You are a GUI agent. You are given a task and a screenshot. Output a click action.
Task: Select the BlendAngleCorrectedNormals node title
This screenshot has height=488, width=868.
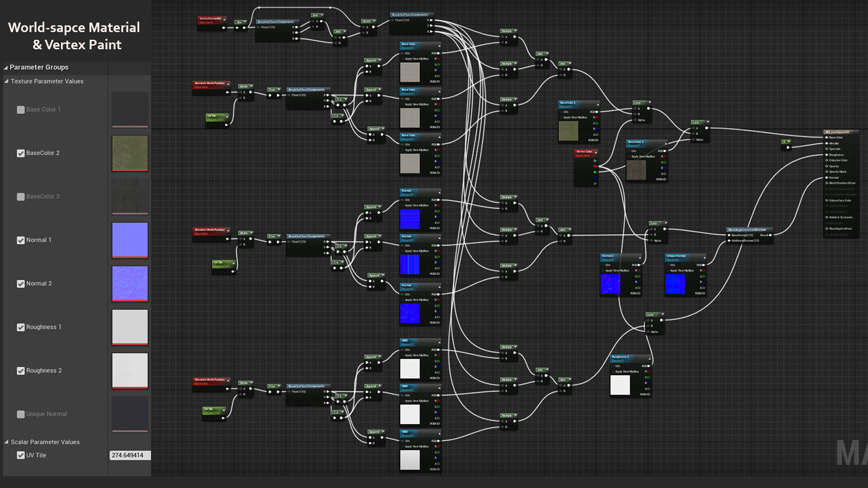coord(747,230)
